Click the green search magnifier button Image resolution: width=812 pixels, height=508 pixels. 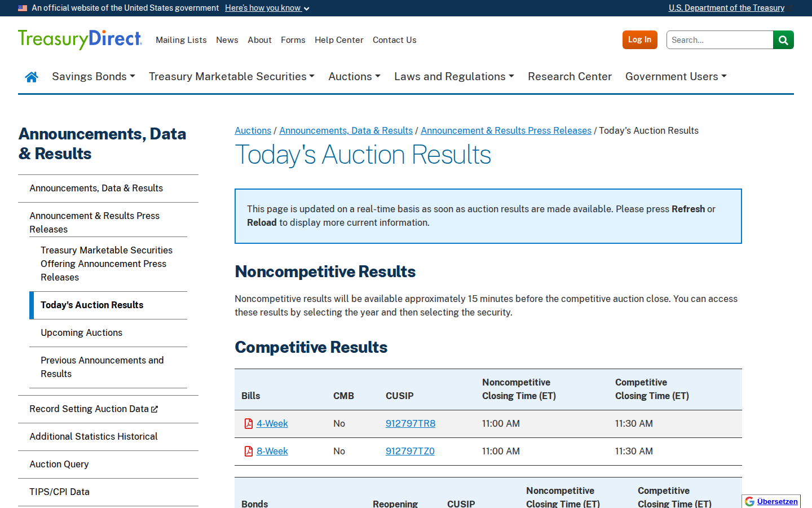point(783,40)
